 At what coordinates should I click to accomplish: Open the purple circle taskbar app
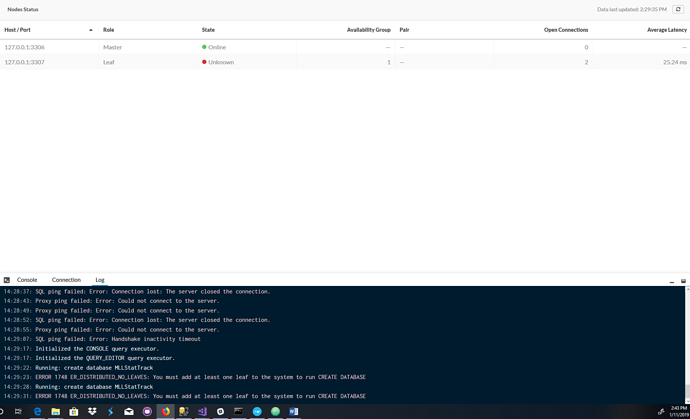pyautogui.click(x=147, y=412)
